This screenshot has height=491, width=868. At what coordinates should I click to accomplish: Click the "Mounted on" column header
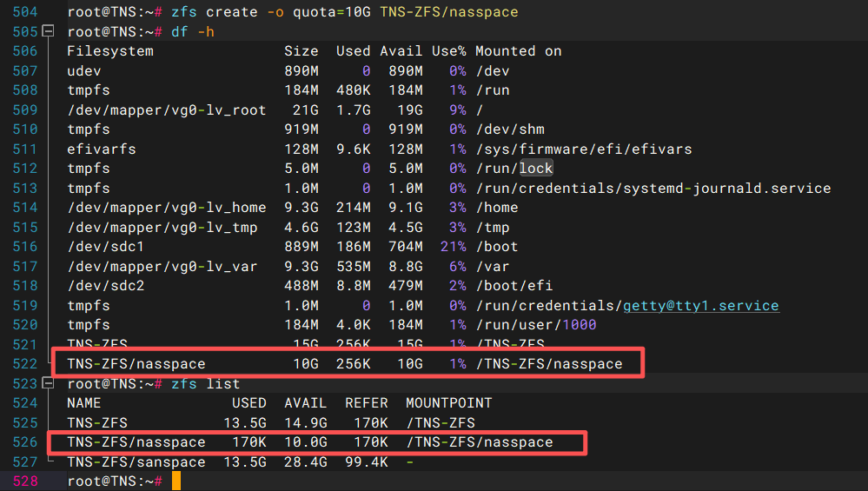[x=518, y=51]
